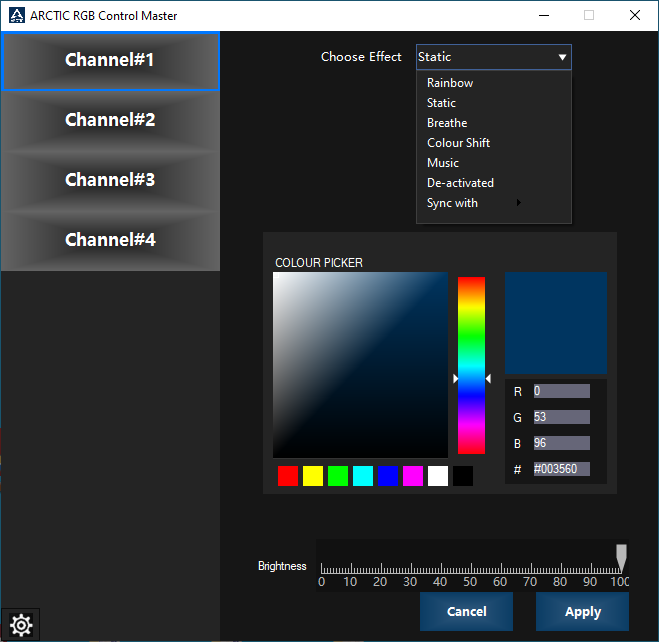
Task: Pick the magenta preset swatch
Action: (x=413, y=476)
